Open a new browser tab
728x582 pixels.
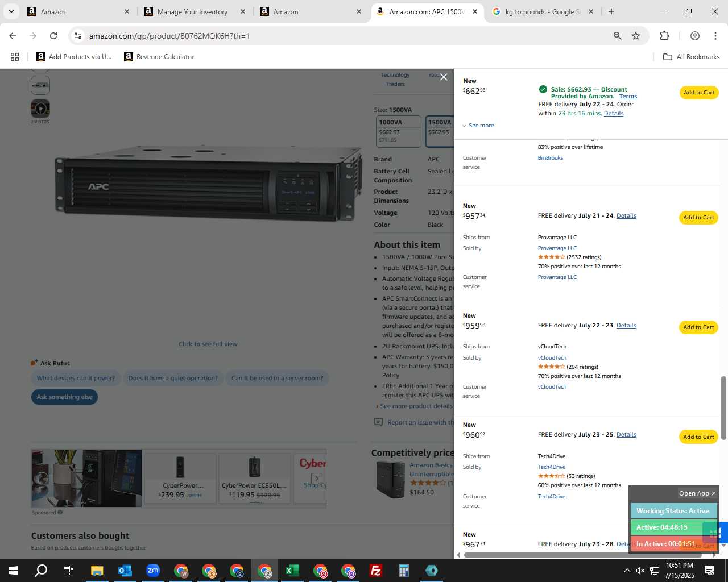pyautogui.click(x=611, y=11)
